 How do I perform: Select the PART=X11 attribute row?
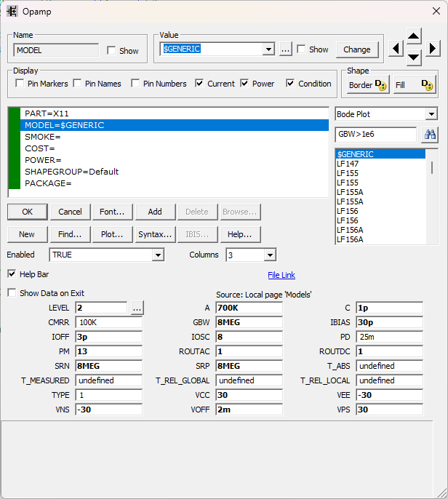click(x=175, y=113)
